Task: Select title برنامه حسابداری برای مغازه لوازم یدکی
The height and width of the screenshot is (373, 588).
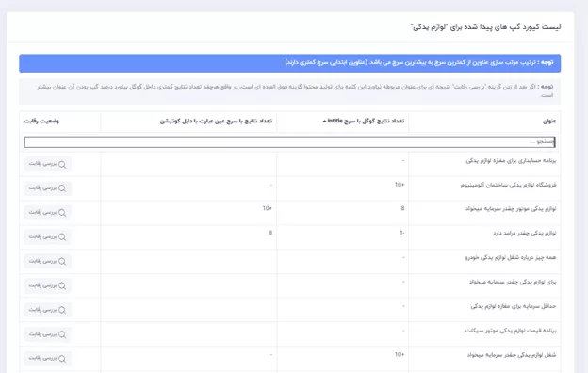Action: tap(511, 161)
